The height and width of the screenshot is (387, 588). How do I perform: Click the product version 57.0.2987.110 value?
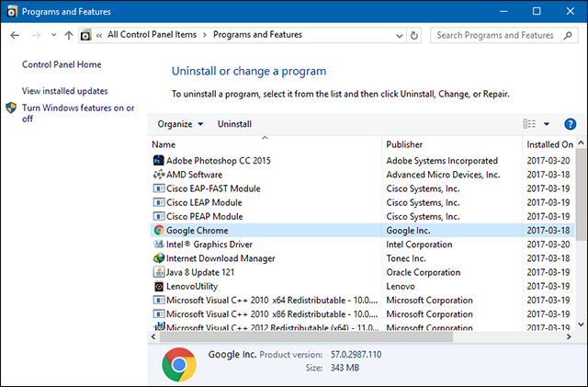coord(356,354)
